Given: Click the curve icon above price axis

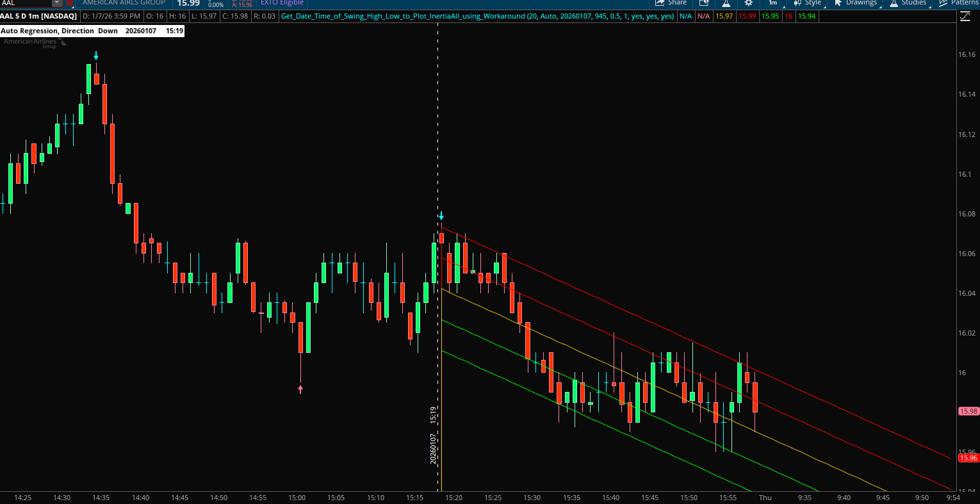Looking at the screenshot, I should 965,17.
